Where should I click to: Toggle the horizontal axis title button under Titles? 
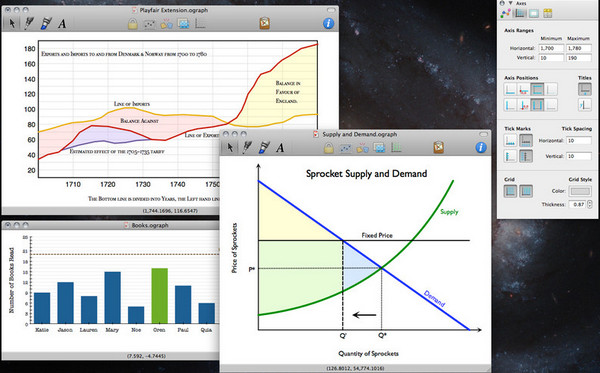point(585,89)
